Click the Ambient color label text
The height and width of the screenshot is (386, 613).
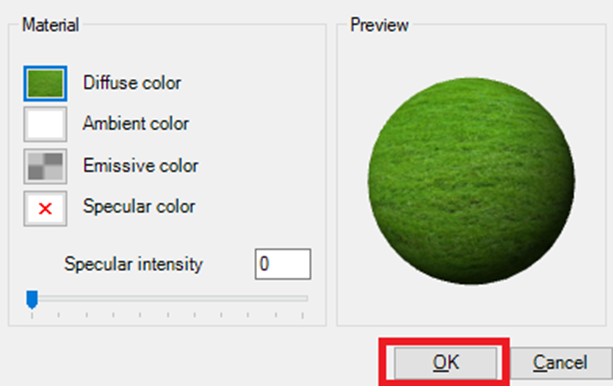(x=136, y=124)
